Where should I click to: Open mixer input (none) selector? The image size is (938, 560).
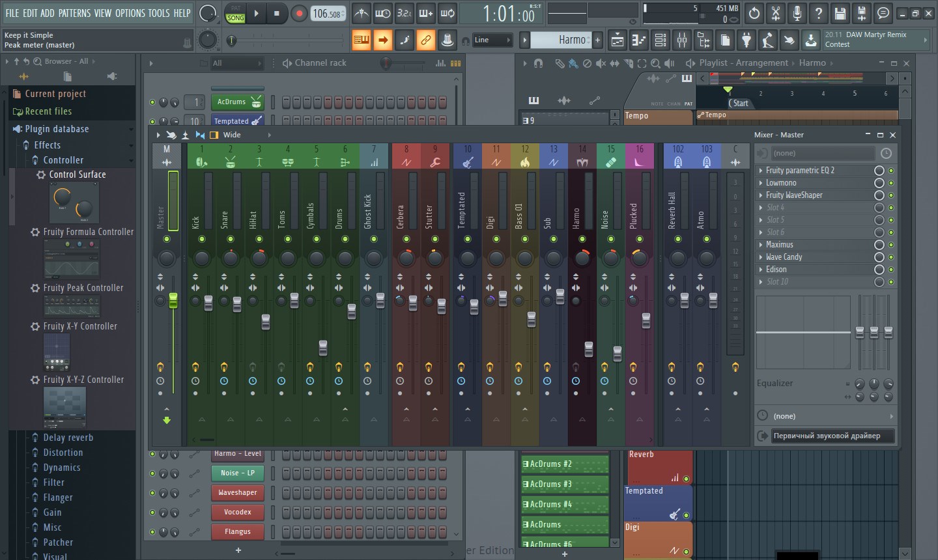tap(823, 154)
